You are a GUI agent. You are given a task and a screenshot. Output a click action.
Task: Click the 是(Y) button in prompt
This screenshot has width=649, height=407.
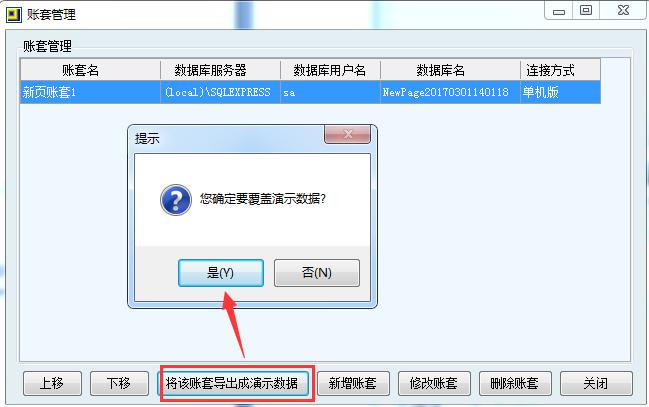tap(221, 273)
